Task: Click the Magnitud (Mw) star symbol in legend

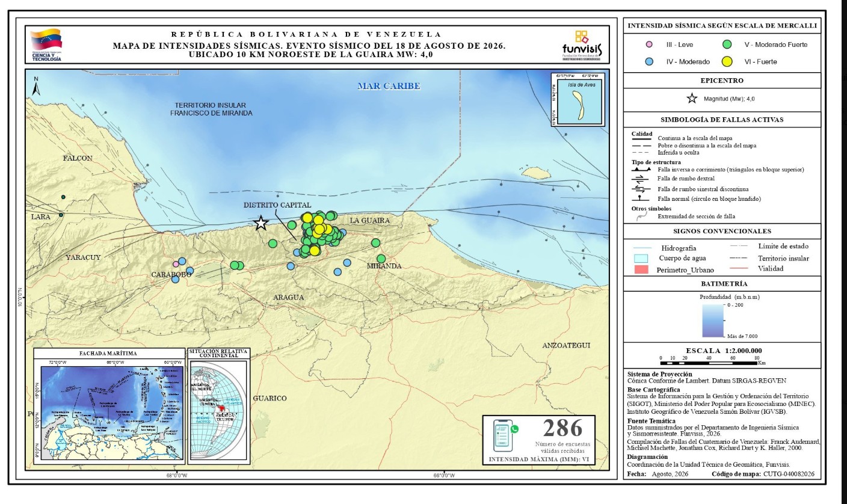Action: tap(692, 99)
